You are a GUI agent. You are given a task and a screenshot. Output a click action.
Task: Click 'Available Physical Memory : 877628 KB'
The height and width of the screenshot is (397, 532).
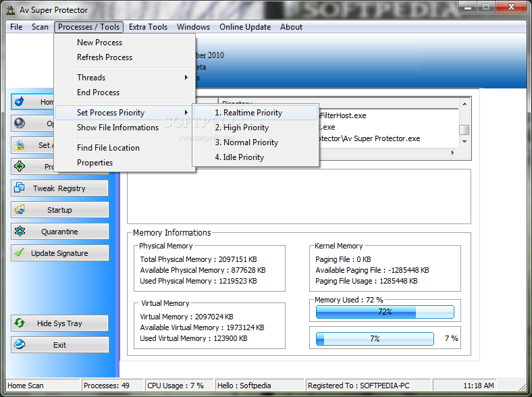pos(203,270)
